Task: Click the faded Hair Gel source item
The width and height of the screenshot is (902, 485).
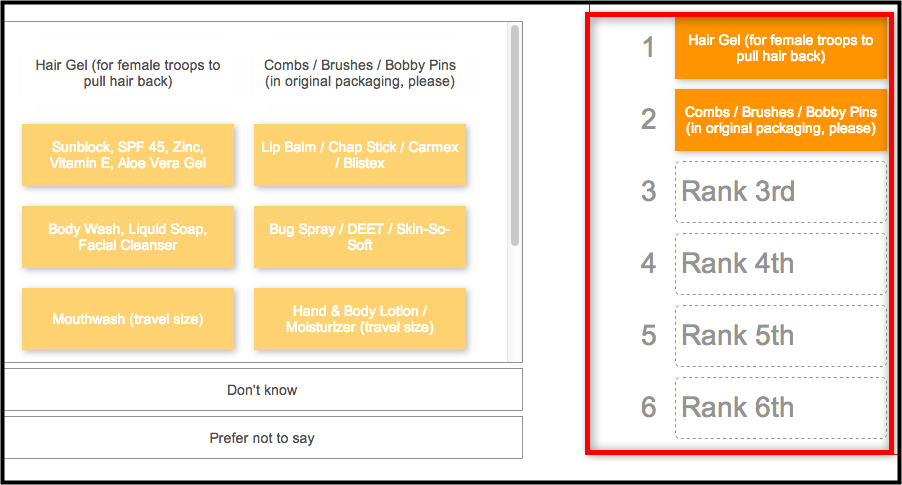Action: pos(128,73)
